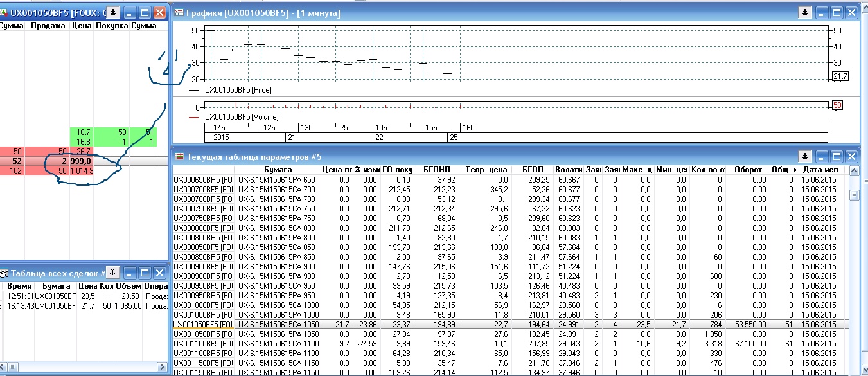Maximize the UX001050BF5 order book window
The width and height of the screenshot is (868, 376).
[145, 12]
